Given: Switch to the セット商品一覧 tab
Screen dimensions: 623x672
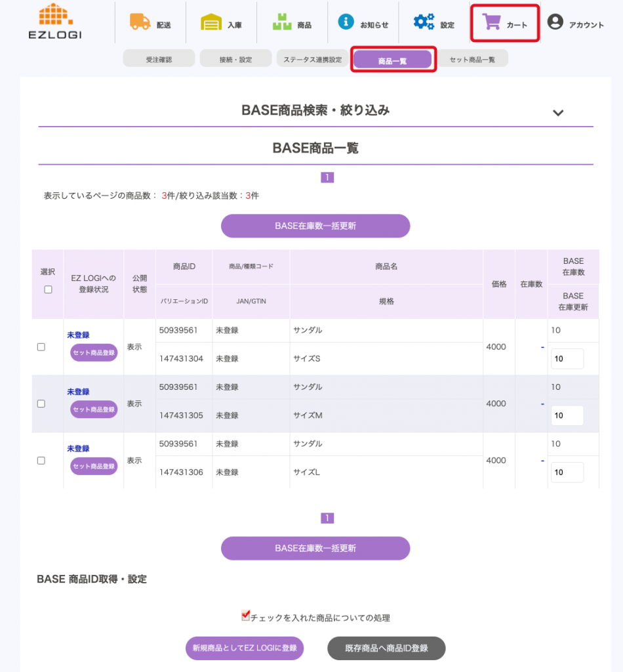Looking at the screenshot, I should 472,59.
